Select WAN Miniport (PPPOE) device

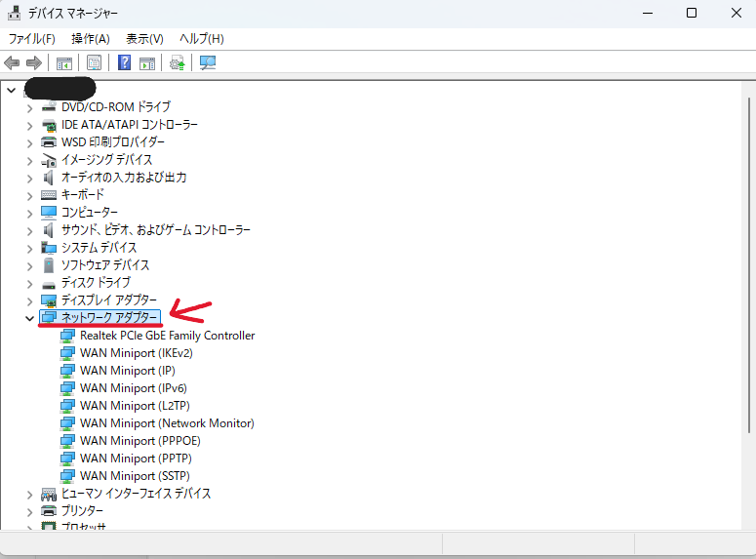[139, 441]
